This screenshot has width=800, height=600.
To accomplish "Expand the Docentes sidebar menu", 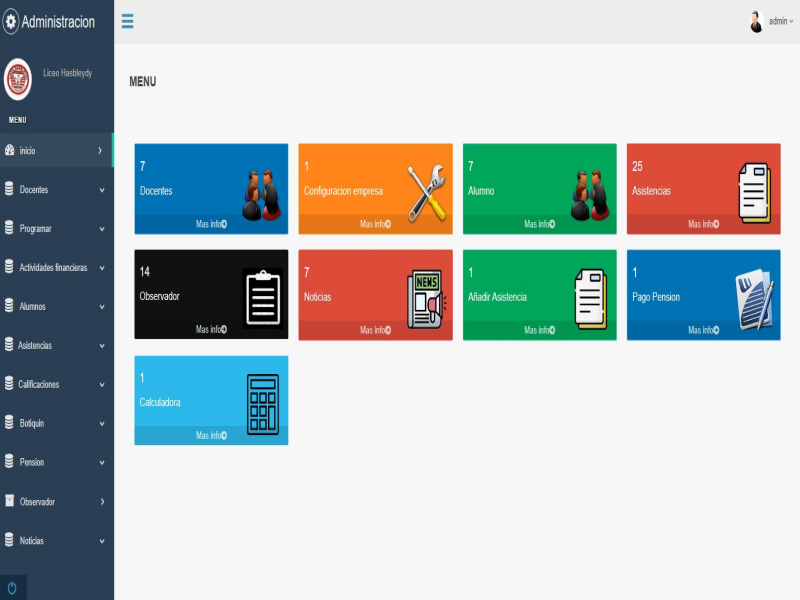I will pyautogui.click(x=56, y=189).
